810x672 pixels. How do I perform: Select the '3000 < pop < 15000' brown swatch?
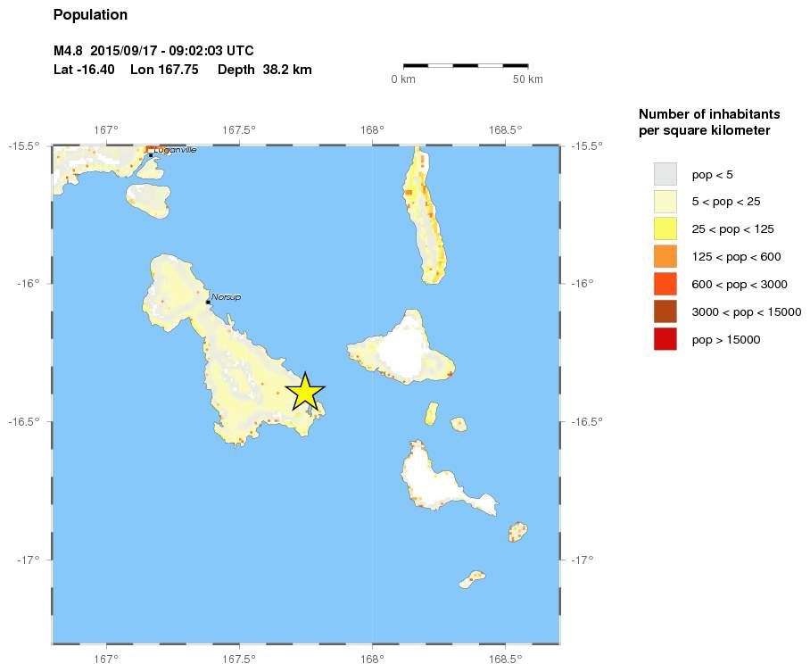[665, 311]
